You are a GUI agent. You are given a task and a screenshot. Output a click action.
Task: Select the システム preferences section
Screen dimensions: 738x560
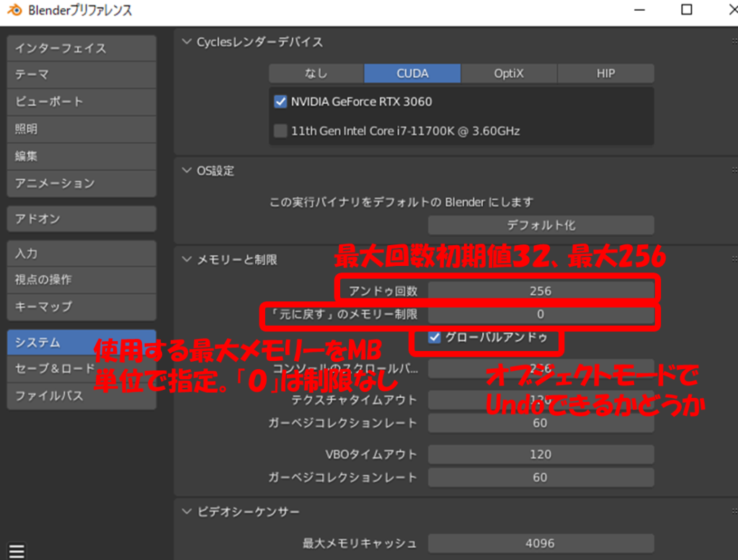pyautogui.click(x=81, y=342)
